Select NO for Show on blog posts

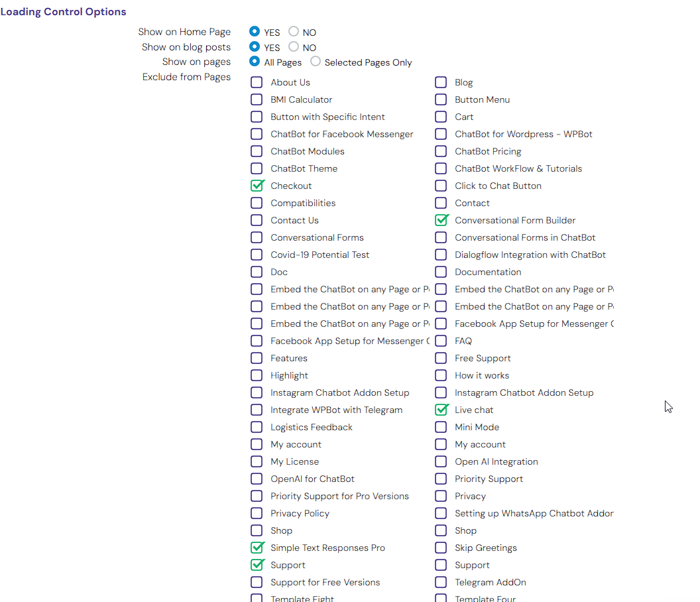point(294,47)
